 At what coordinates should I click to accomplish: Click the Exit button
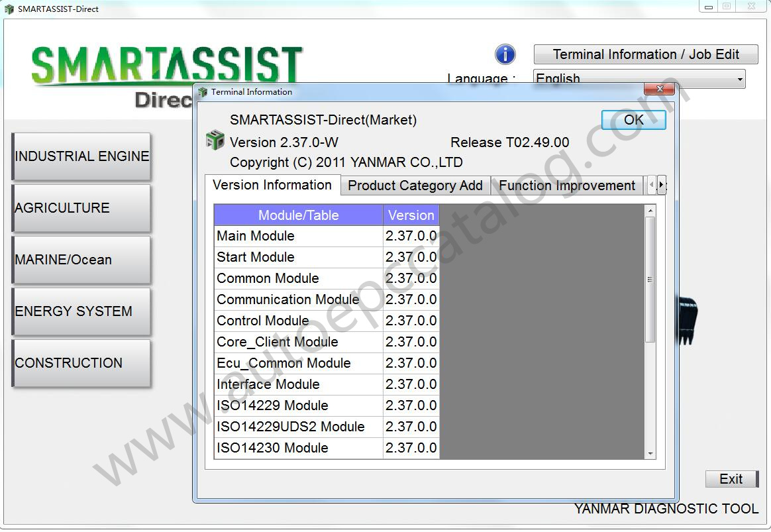[732, 479]
